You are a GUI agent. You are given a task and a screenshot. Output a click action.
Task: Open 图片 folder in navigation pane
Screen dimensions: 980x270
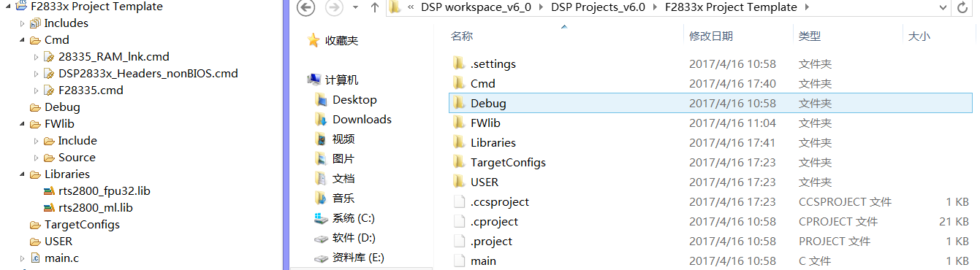[335, 158]
